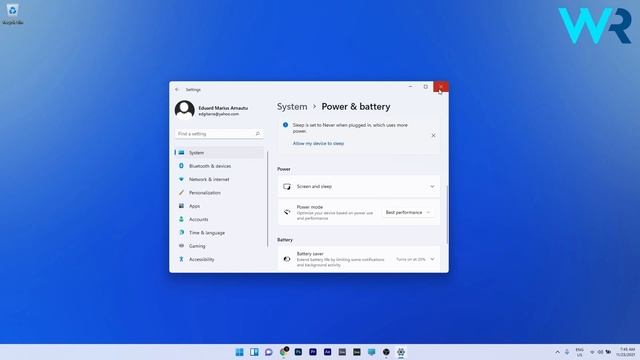This screenshot has height=360, width=640.
Task: Go to Personalization settings
Action: pyautogui.click(x=219, y=193)
